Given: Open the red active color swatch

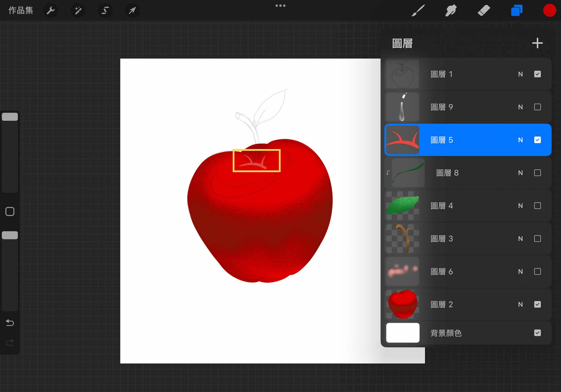Looking at the screenshot, I should pyautogui.click(x=550, y=11).
